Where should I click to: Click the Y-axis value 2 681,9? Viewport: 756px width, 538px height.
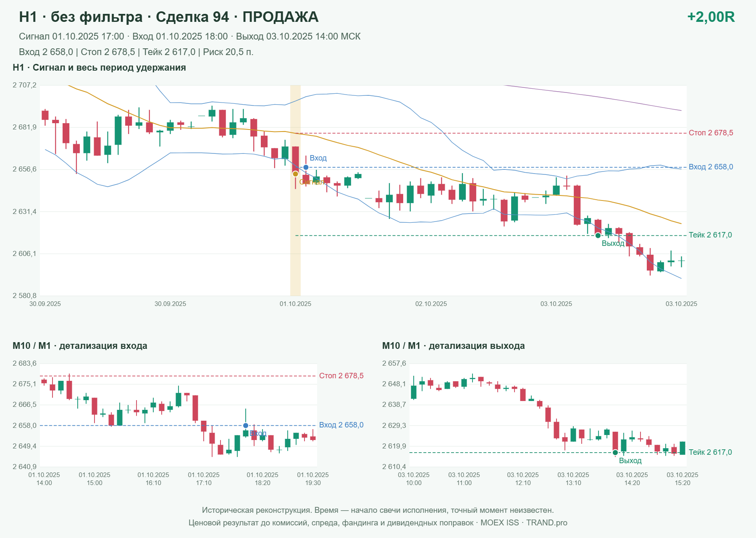tap(24, 127)
